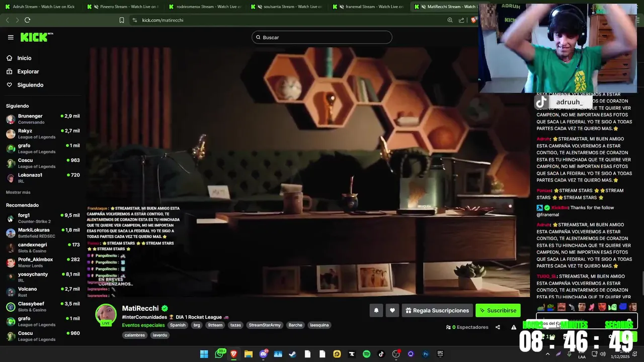Click the Regala Suscripciones button
Image resolution: width=644 pixels, height=362 pixels.
pos(437,311)
